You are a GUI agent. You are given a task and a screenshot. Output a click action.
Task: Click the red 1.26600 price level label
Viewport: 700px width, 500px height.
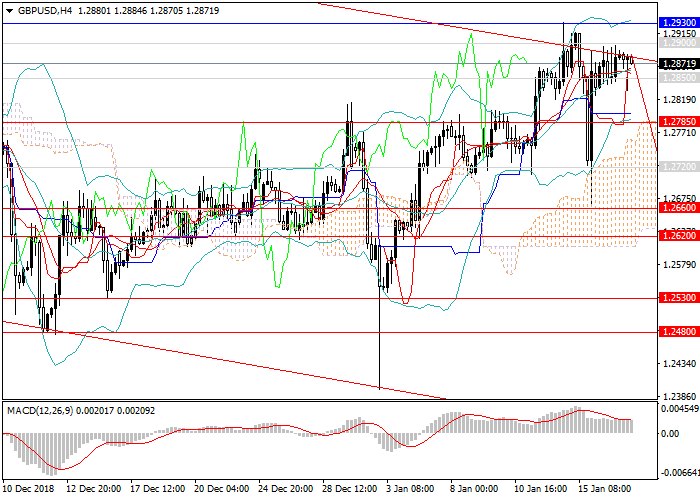point(678,209)
